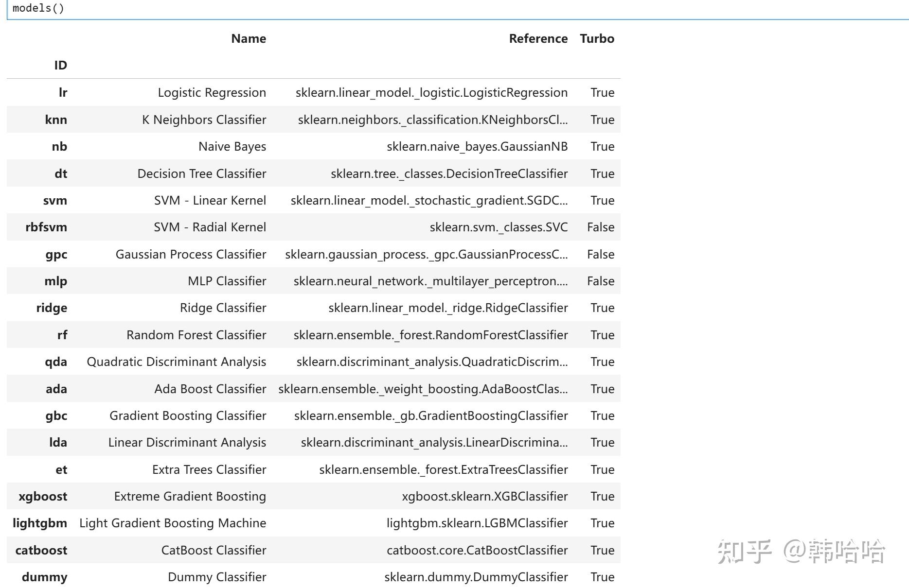Viewport: 909px width, 588px height.
Task: Select the lr row index
Action: [x=63, y=93]
